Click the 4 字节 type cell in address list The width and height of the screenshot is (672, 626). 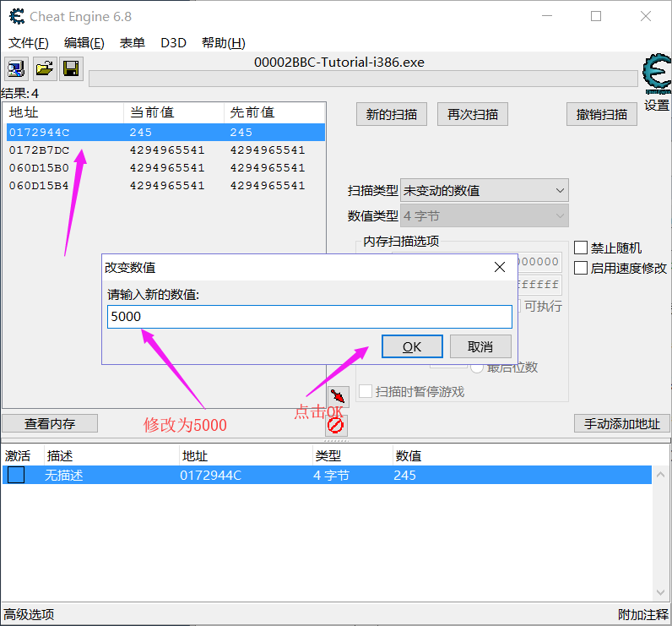coord(331,475)
